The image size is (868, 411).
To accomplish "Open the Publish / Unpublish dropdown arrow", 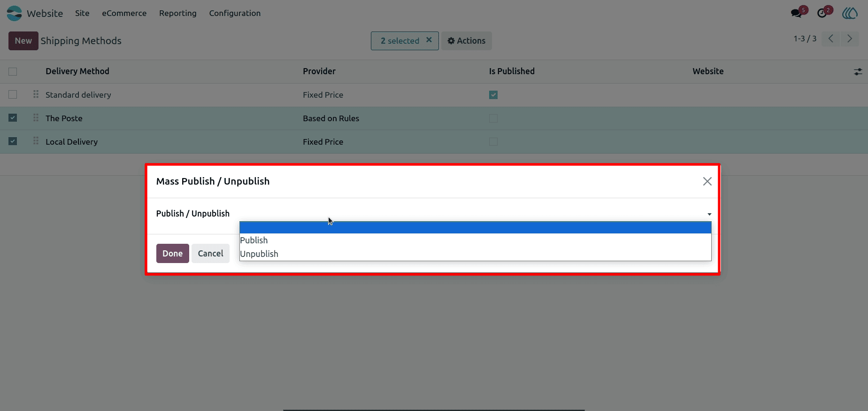I will (709, 214).
